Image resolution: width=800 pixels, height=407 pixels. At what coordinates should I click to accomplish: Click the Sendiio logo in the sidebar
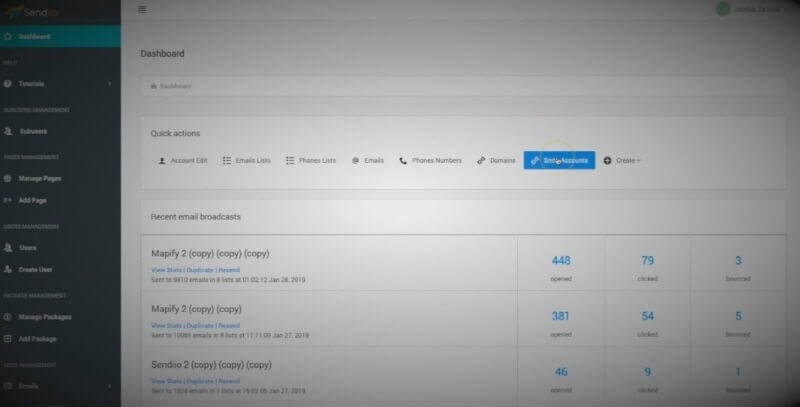(x=32, y=12)
